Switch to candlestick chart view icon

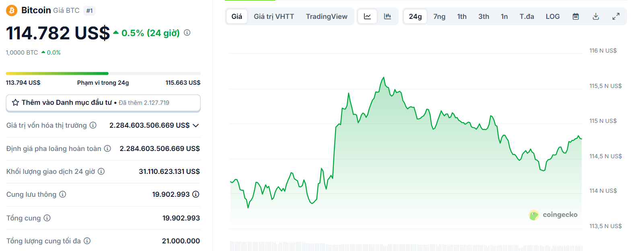387,16
